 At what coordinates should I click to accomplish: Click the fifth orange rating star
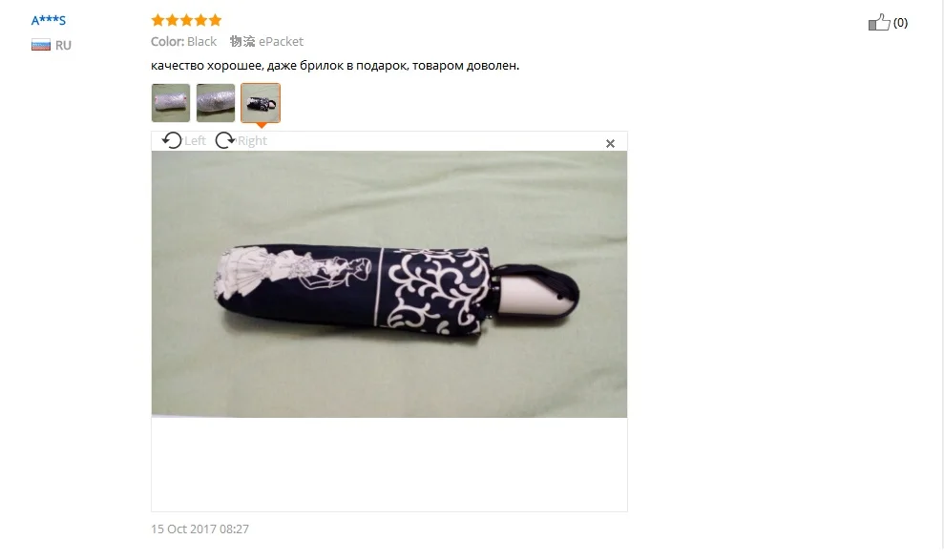pos(215,20)
